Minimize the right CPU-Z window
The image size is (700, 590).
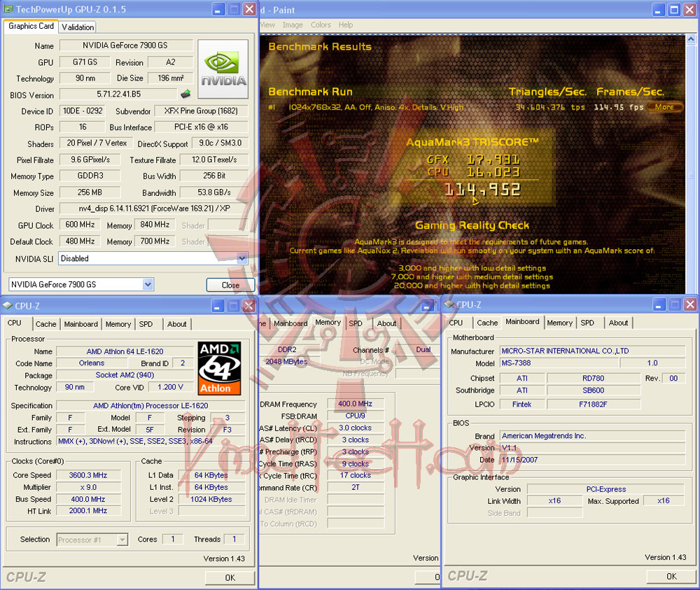[x=659, y=304]
